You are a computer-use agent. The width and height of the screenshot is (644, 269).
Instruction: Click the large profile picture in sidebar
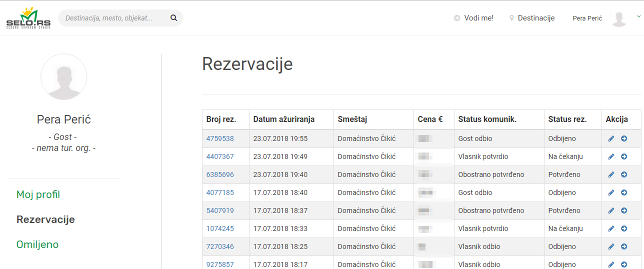coord(63,77)
